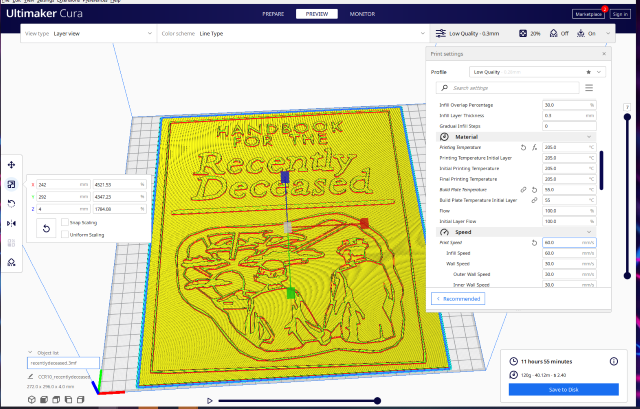Click link icon beside Build Plate Temperature Initial Layer
The height and width of the screenshot is (409, 640).
(534, 200)
